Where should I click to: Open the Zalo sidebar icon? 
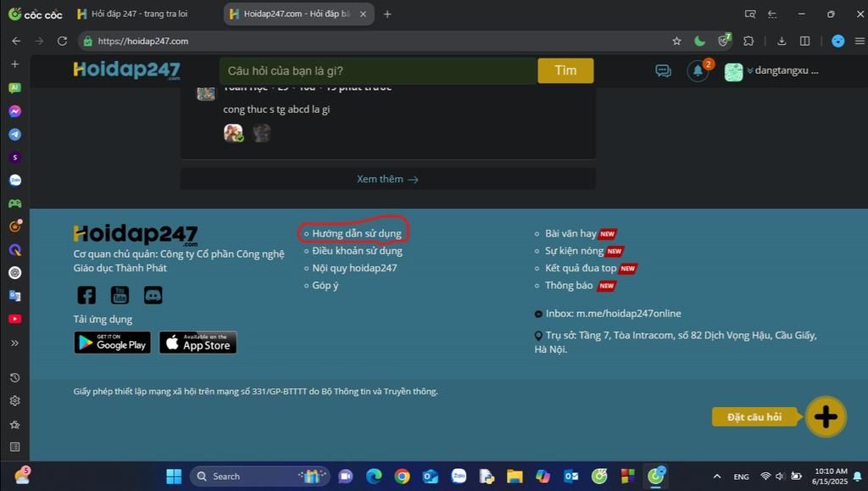tap(15, 181)
